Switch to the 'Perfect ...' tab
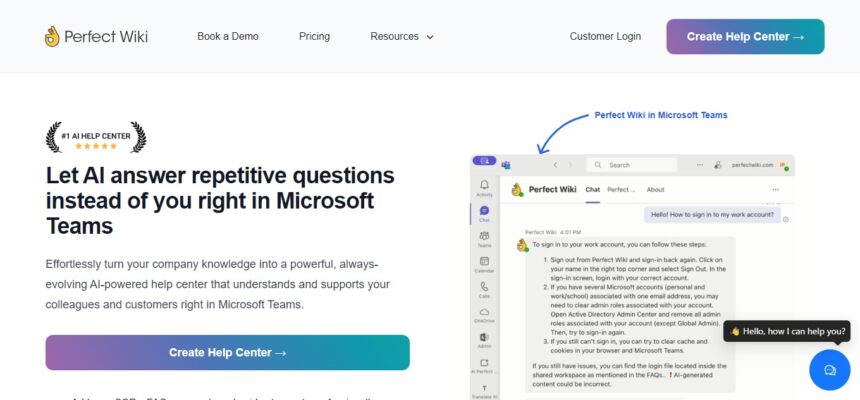The image size is (860, 400). (x=621, y=189)
